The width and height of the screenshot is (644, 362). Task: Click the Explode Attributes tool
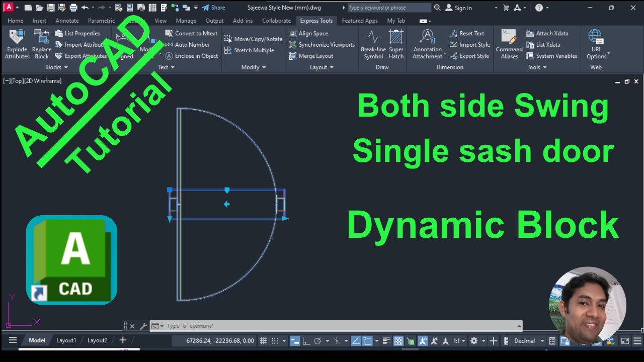(x=17, y=44)
